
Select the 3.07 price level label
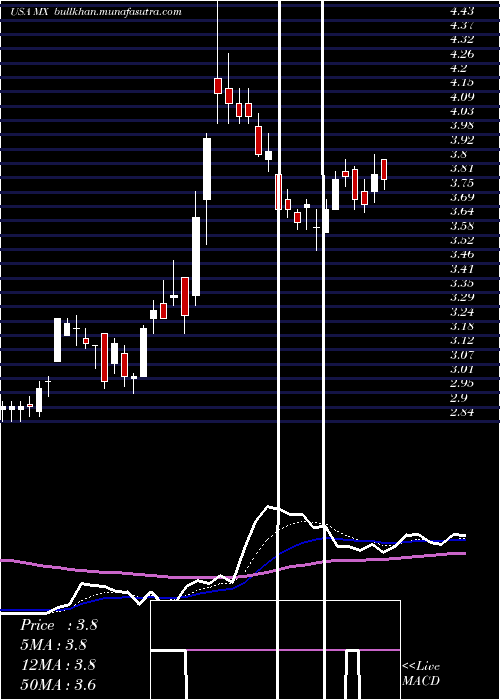click(462, 355)
